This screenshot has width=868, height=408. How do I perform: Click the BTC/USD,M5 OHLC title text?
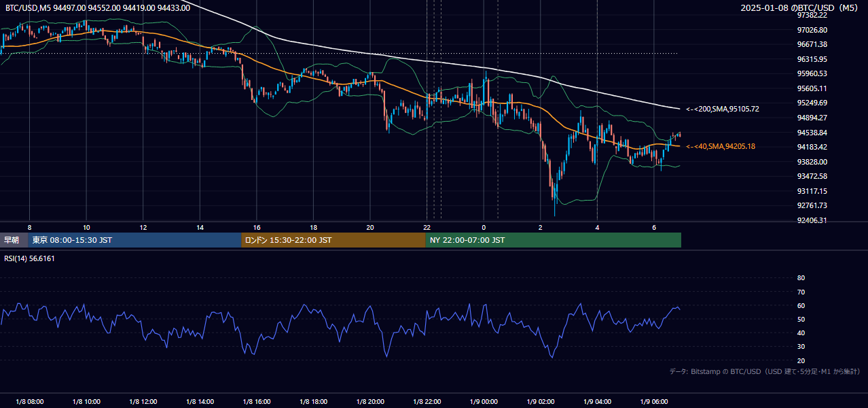click(98, 8)
